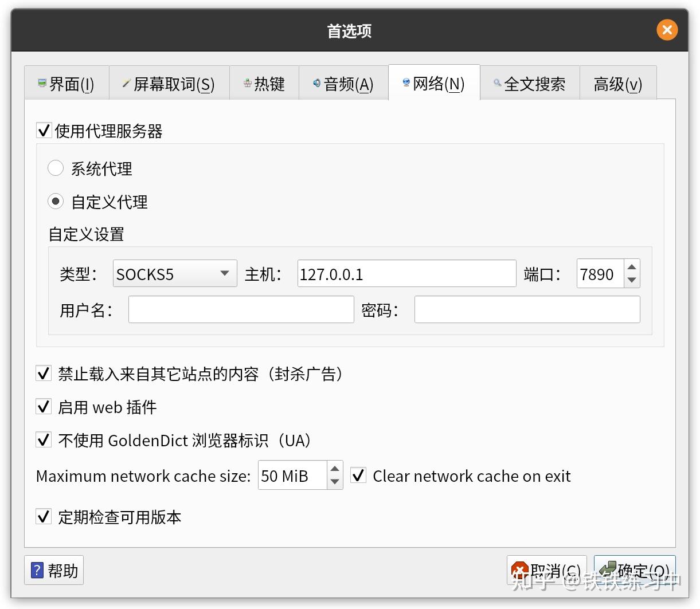
Task: Decrease maximum network cache size
Action: (335, 482)
